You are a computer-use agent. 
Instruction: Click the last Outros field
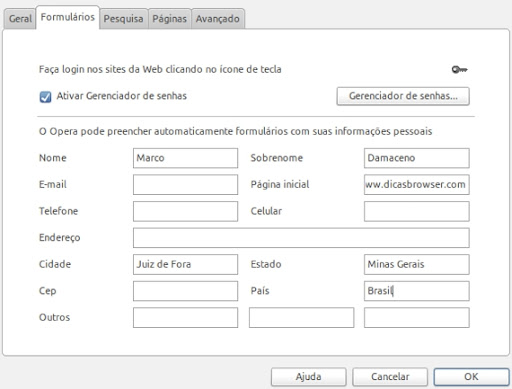click(x=417, y=318)
